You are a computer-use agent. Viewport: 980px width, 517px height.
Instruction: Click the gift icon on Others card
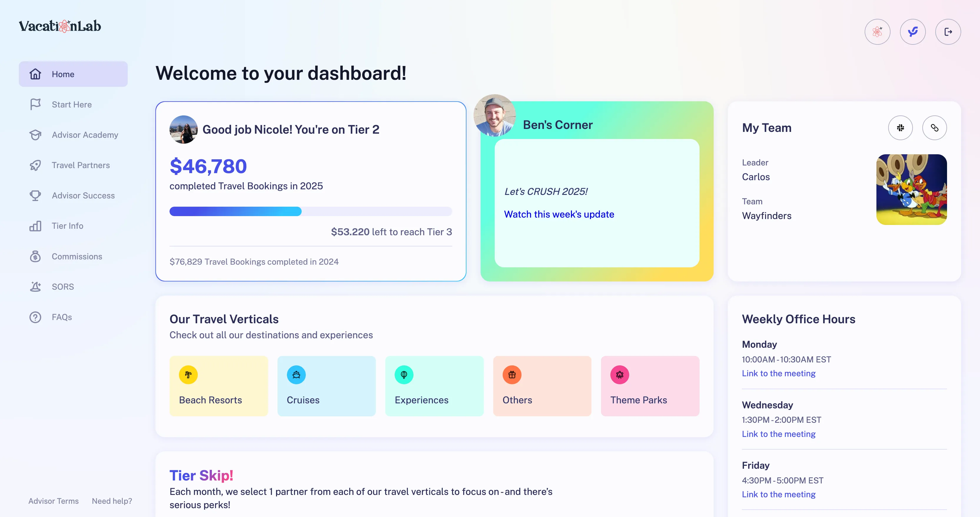coord(512,375)
